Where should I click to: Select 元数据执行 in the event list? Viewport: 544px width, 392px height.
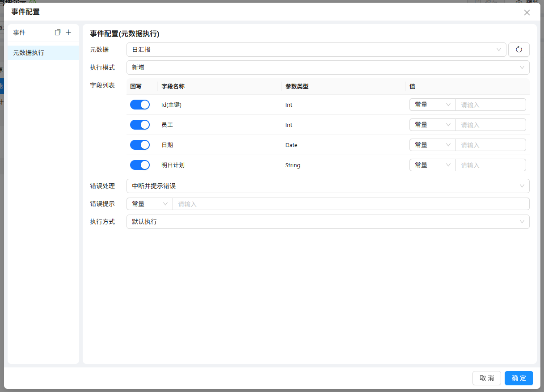(x=43, y=53)
